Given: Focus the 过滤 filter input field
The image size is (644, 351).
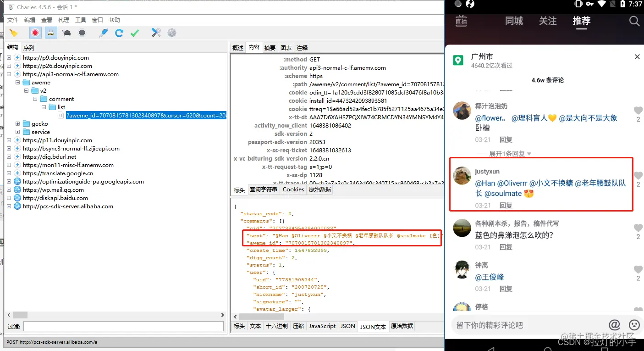Looking at the screenshot, I should tap(123, 327).
